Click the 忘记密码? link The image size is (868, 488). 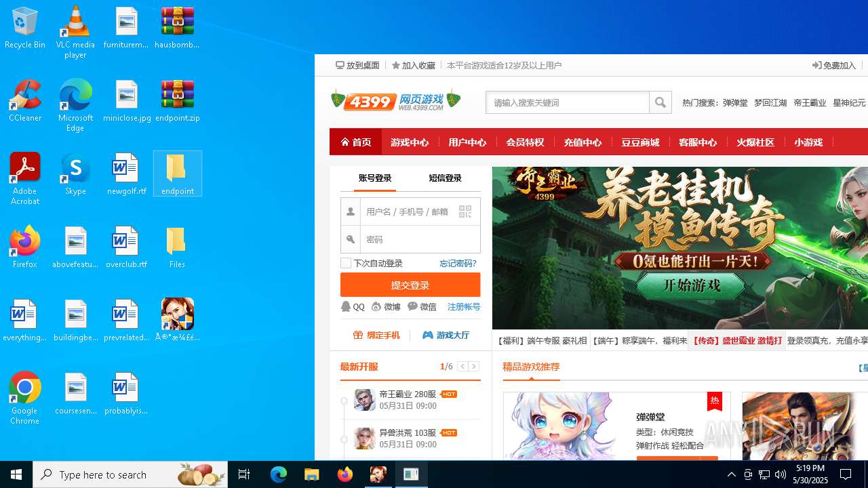(x=458, y=263)
